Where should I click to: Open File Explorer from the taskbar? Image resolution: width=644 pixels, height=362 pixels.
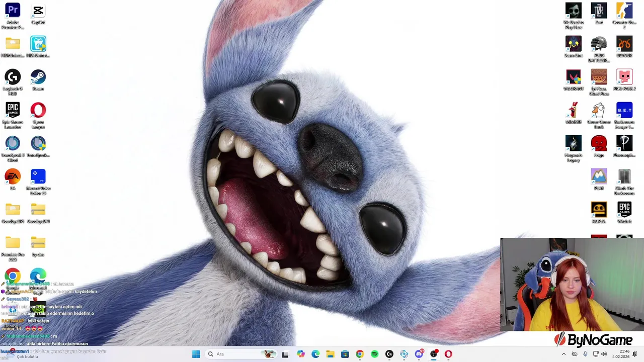coord(330,354)
